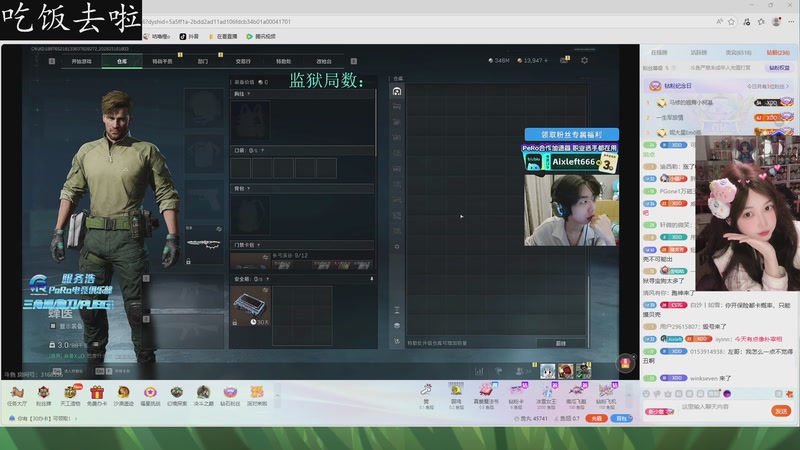800x450 pixels.
Task: Click the 钻粉权益 button
Action: 779,67
